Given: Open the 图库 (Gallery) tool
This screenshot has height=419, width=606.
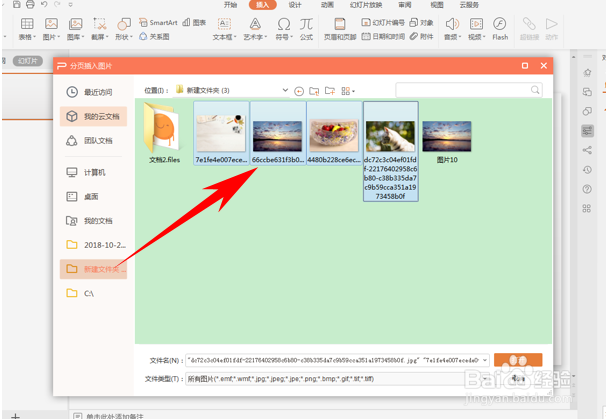Looking at the screenshot, I should tap(75, 29).
